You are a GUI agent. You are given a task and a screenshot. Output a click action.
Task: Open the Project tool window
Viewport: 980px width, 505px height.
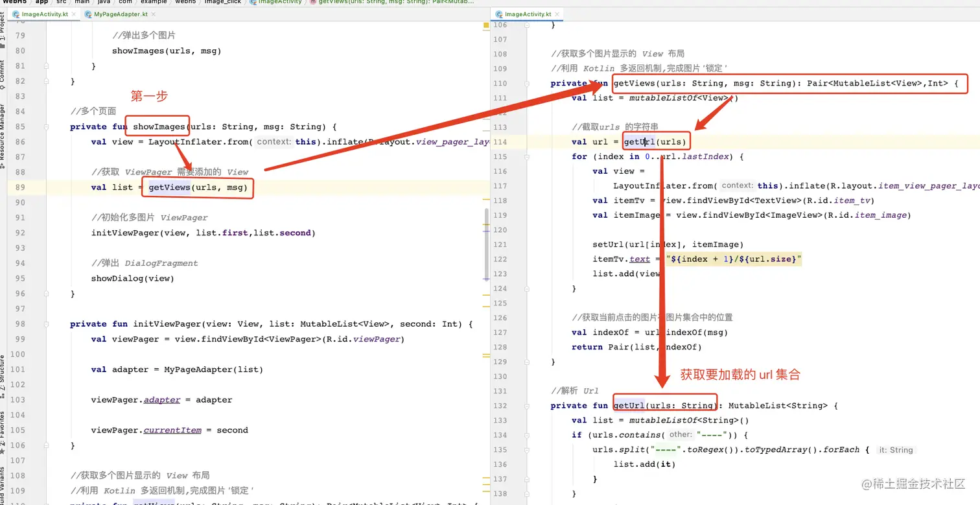tap(3, 30)
